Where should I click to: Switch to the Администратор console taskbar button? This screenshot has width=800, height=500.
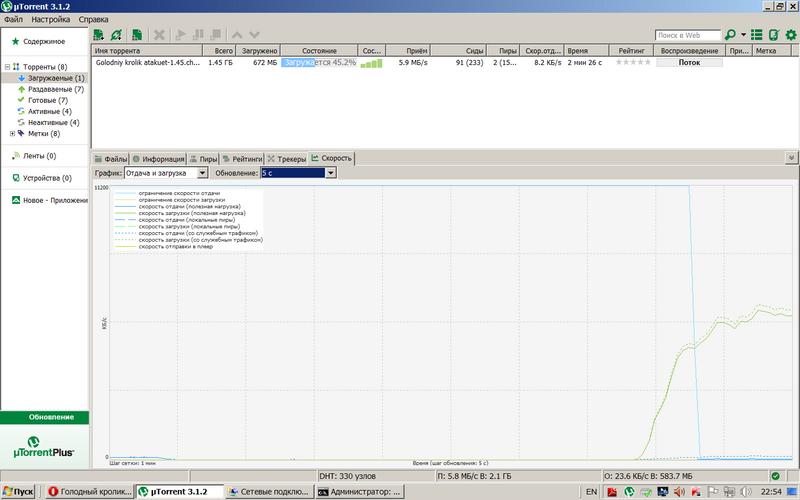(360, 492)
